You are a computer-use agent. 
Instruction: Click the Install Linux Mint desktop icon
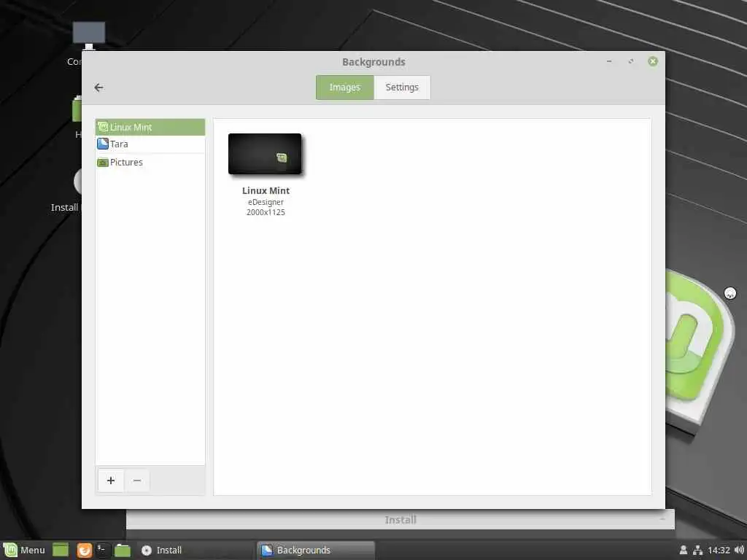click(x=66, y=192)
